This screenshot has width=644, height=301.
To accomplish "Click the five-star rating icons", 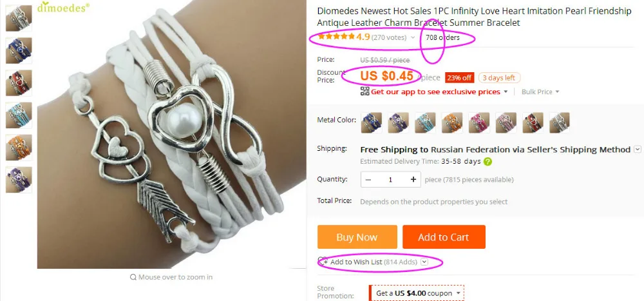I will coord(336,37).
